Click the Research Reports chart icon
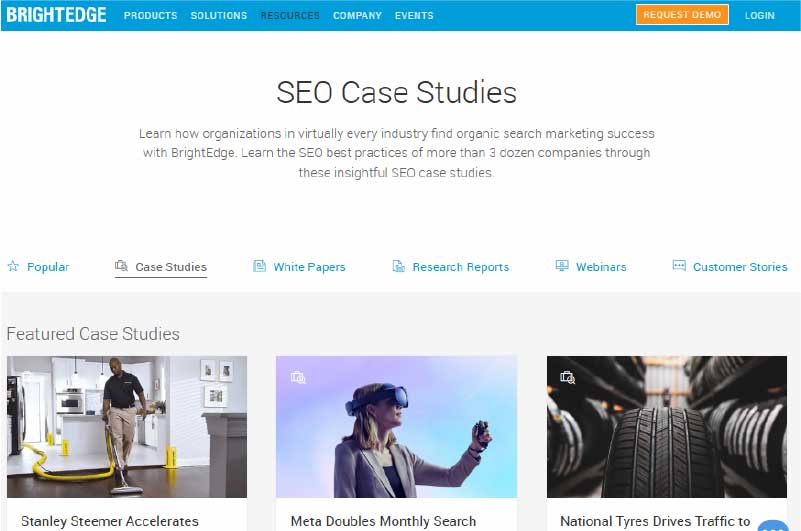This screenshot has width=801, height=531. point(398,266)
